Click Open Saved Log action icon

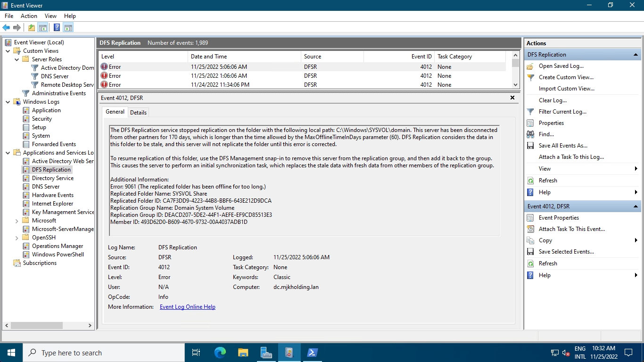530,66
